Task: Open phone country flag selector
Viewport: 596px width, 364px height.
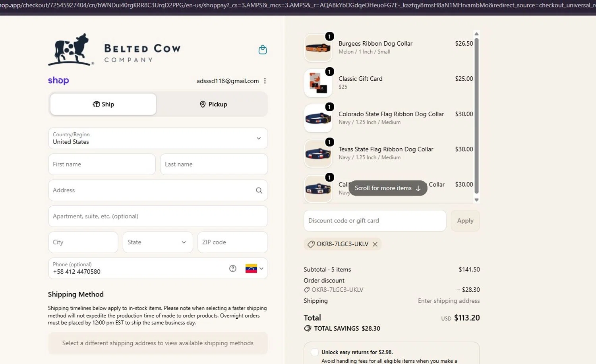Action: pyautogui.click(x=254, y=269)
